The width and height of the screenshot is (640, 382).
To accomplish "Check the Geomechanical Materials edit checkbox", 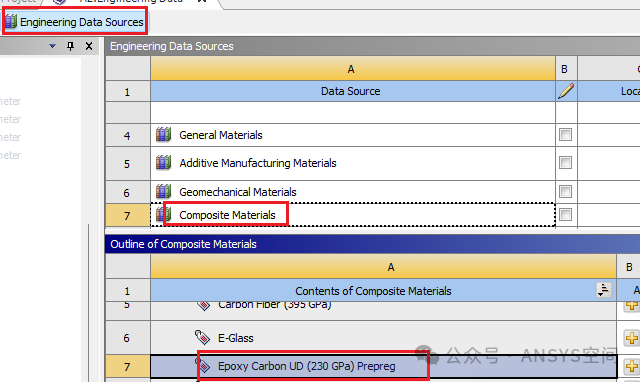I will click(x=565, y=191).
